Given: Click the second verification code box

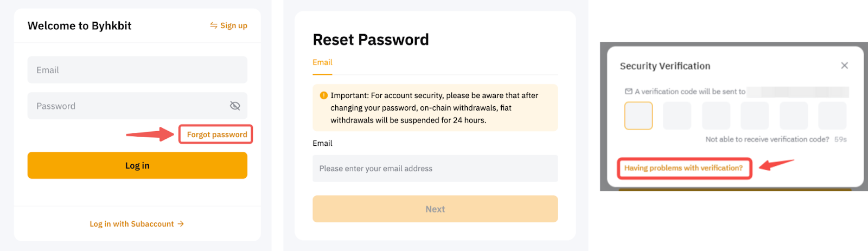Looking at the screenshot, I should (677, 116).
